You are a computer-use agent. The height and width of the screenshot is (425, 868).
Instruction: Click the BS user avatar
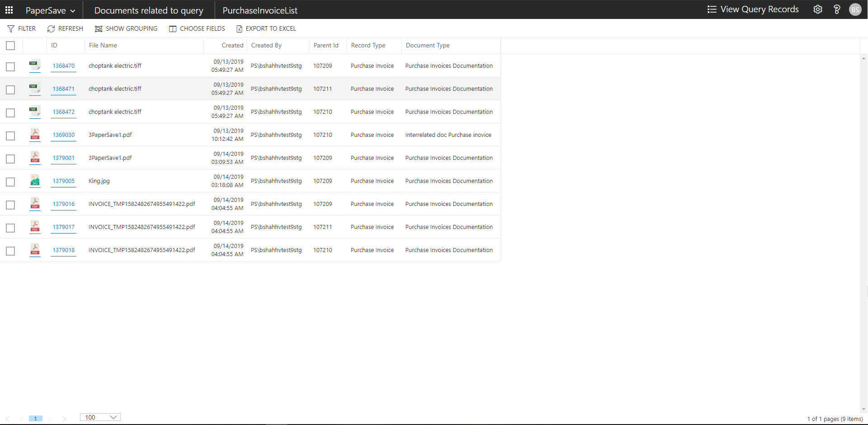(855, 9)
